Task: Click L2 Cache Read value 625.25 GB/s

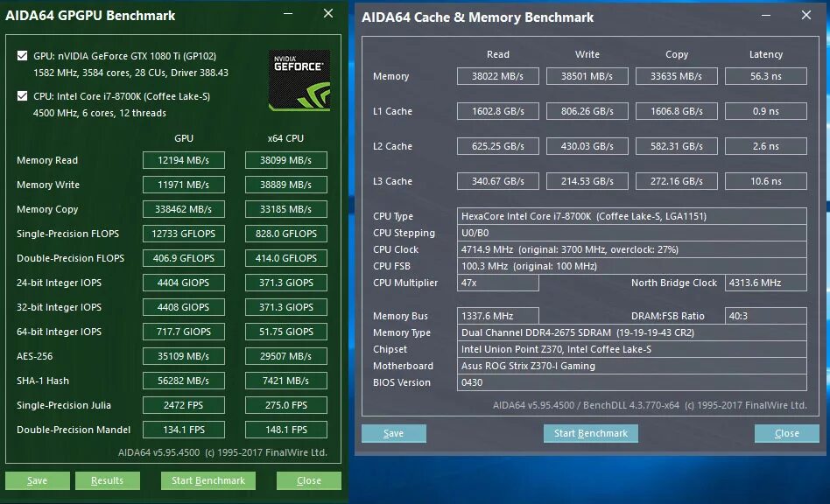Action: [x=498, y=146]
